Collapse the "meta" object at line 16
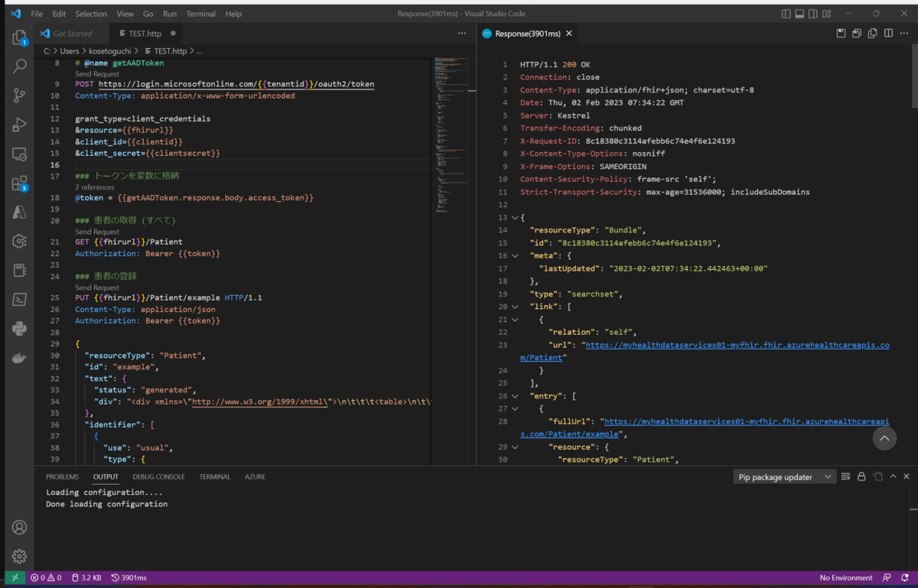Image resolution: width=918 pixels, height=588 pixels. tap(515, 256)
